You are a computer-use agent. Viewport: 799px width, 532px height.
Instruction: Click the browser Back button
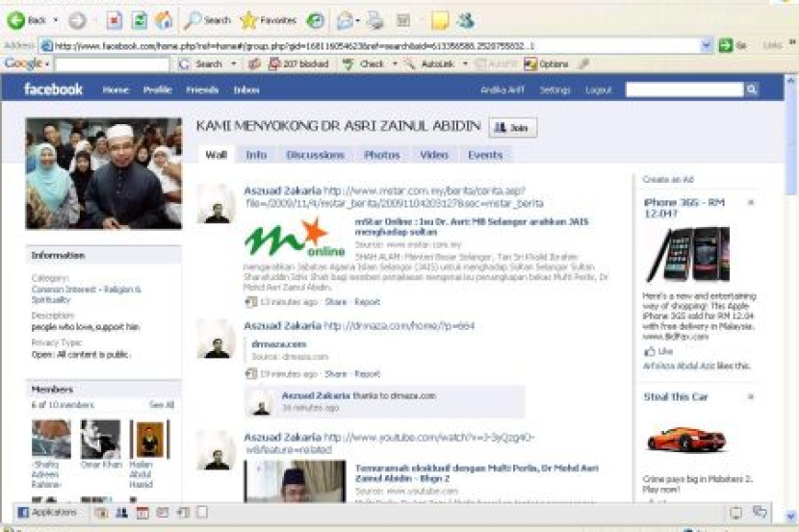[x=27, y=19]
